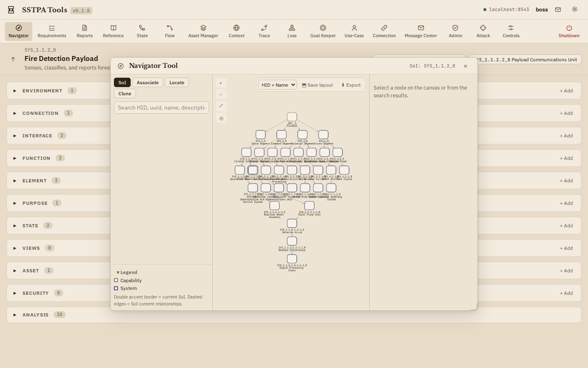Open the Attack tool

pos(483,31)
